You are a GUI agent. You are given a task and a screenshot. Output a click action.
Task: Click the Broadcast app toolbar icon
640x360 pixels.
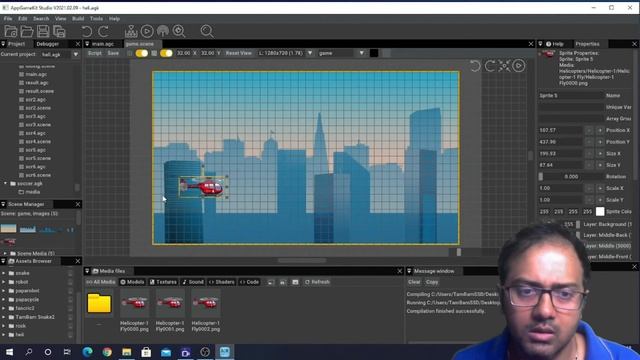point(163,31)
